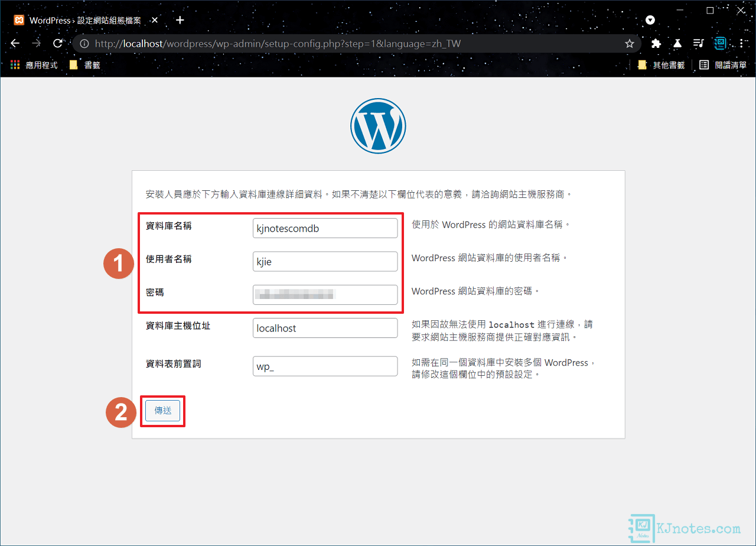Click the browser forward arrow

(x=37, y=43)
